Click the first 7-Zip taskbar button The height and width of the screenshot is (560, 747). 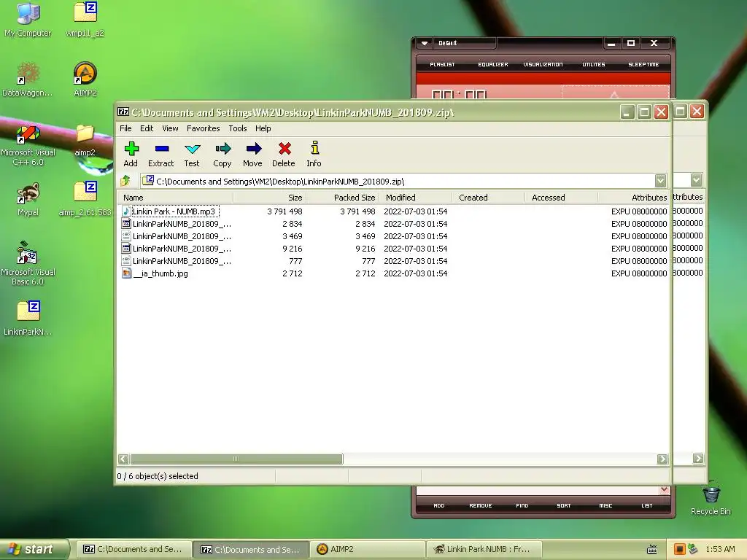pyautogui.click(x=133, y=549)
